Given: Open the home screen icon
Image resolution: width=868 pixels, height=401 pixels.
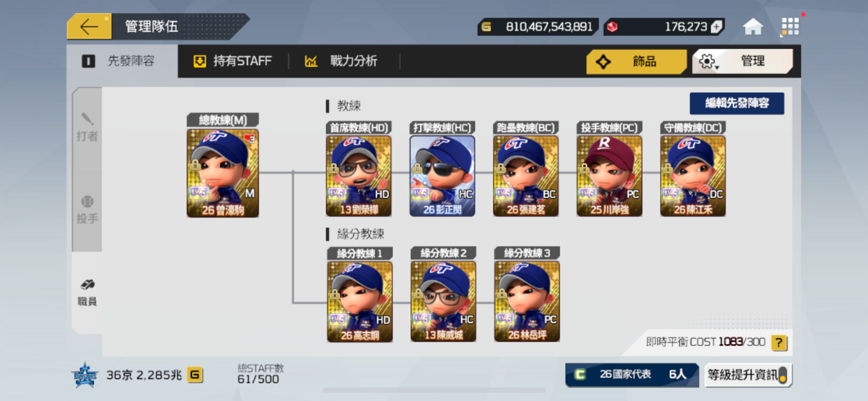Looking at the screenshot, I should 752,26.
